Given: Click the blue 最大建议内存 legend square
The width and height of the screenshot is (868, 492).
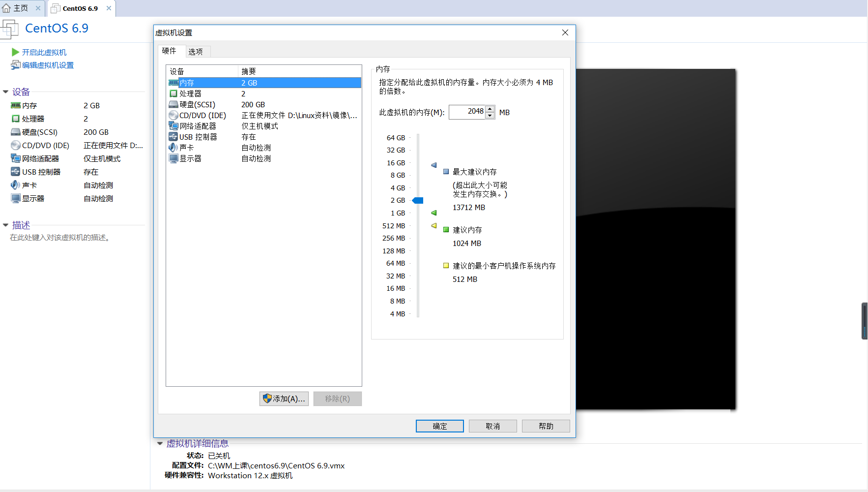Looking at the screenshot, I should pos(446,172).
